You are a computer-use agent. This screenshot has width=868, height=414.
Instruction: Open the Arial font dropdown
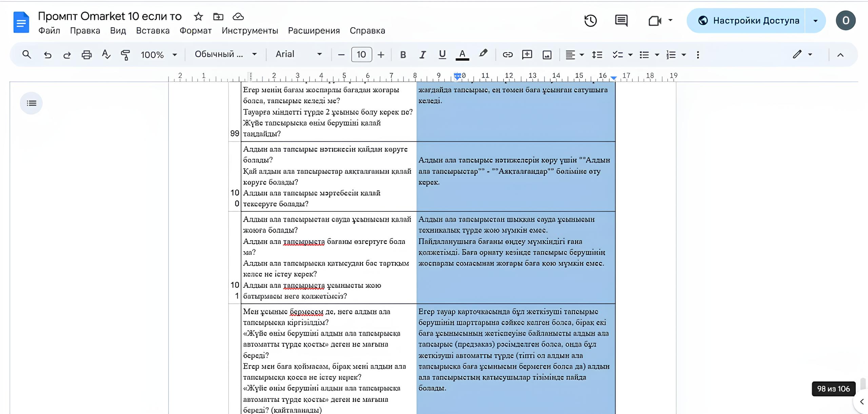pos(298,55)
